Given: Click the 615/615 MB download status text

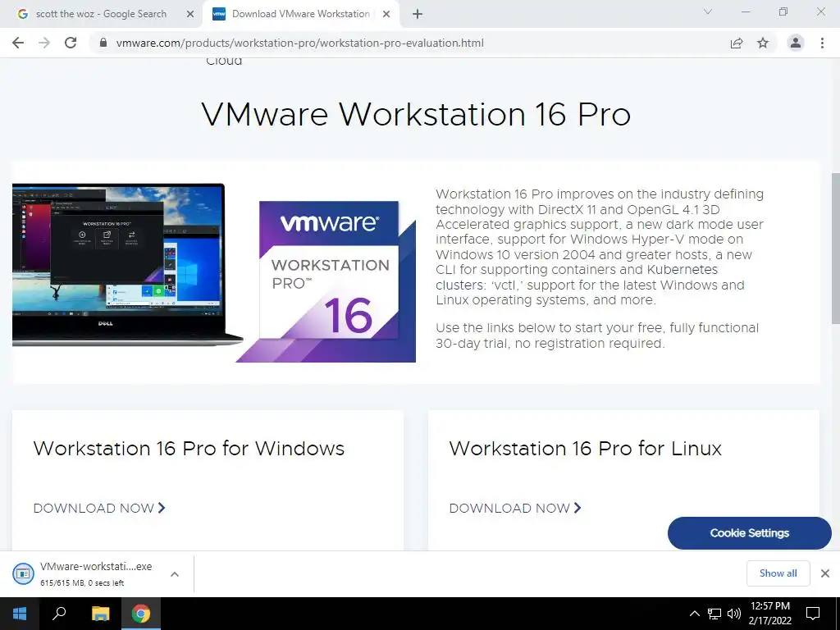Looking at the screenshot, I should pos(82,583).
